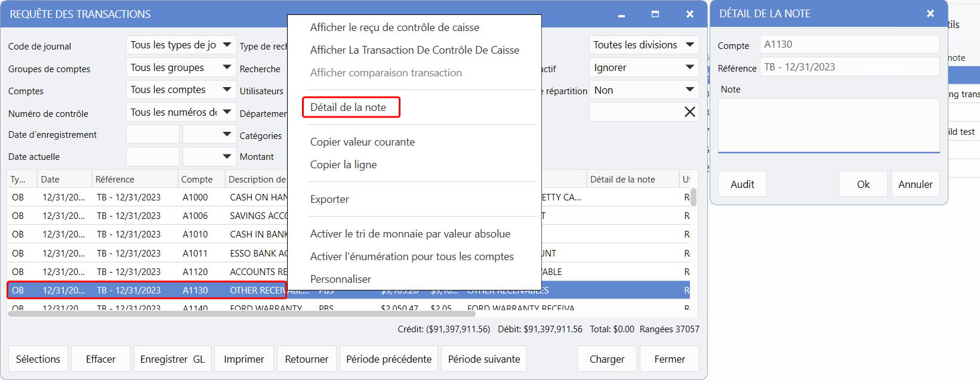
Task: Expand the Groupes de comptes dropdown
Action: [227, 67]
